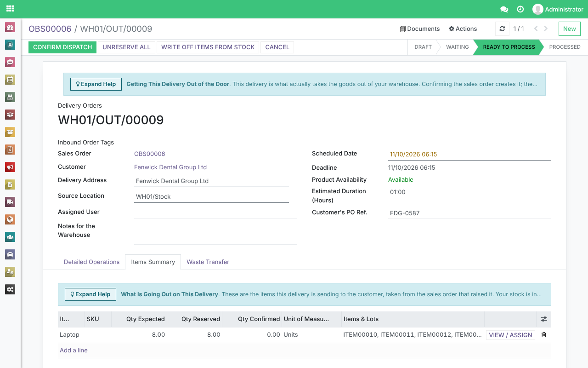The width and height of the screenshot is (588, 368).
Task: Delete the Laptop line with trash icon
Action: (544, 335)
